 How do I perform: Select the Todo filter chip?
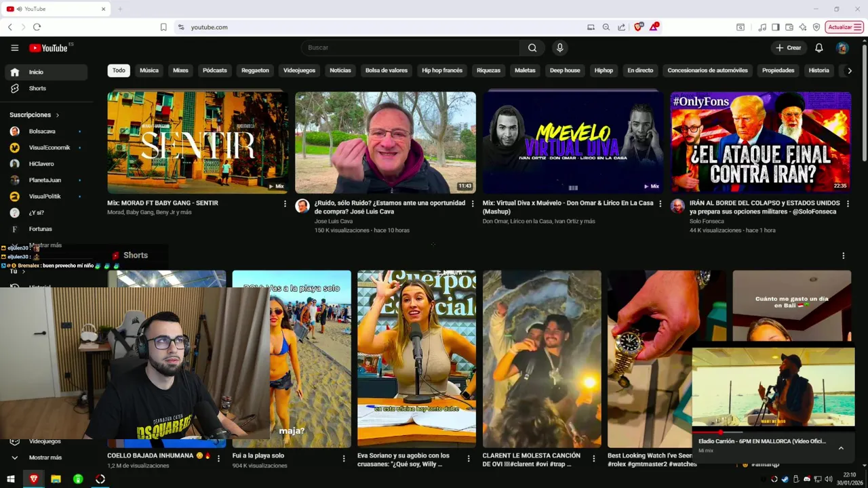(119, 70)
